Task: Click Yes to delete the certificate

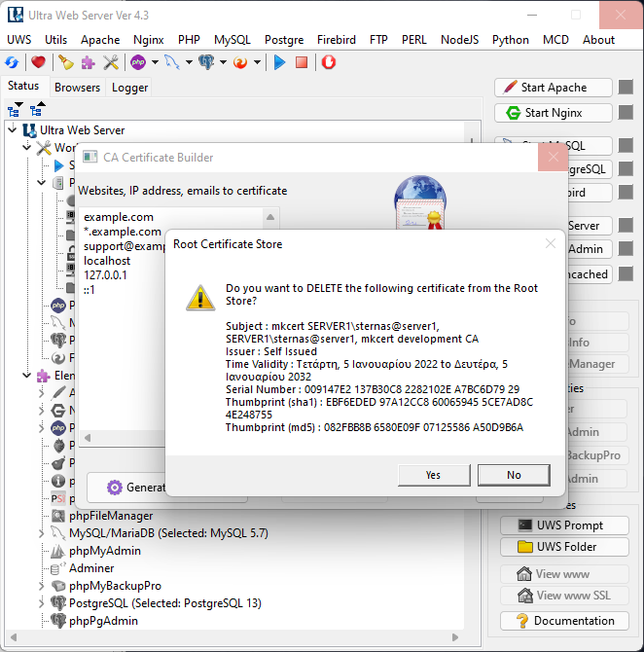Action: click(x=434, y=475)
